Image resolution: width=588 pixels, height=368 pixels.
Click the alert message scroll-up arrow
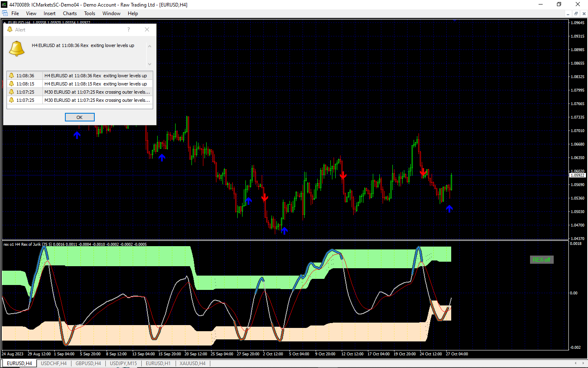pos(149,46)
